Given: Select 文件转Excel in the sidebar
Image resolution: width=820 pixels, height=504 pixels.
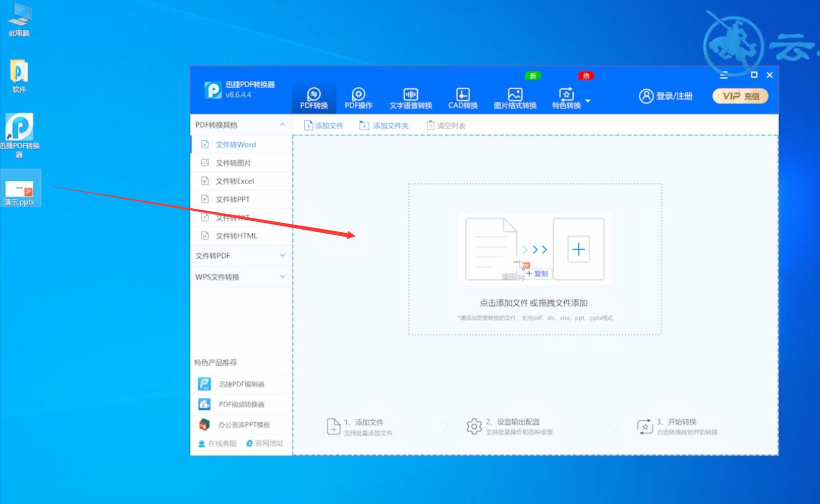Looking at the screenshot, I should coord(242,181).
